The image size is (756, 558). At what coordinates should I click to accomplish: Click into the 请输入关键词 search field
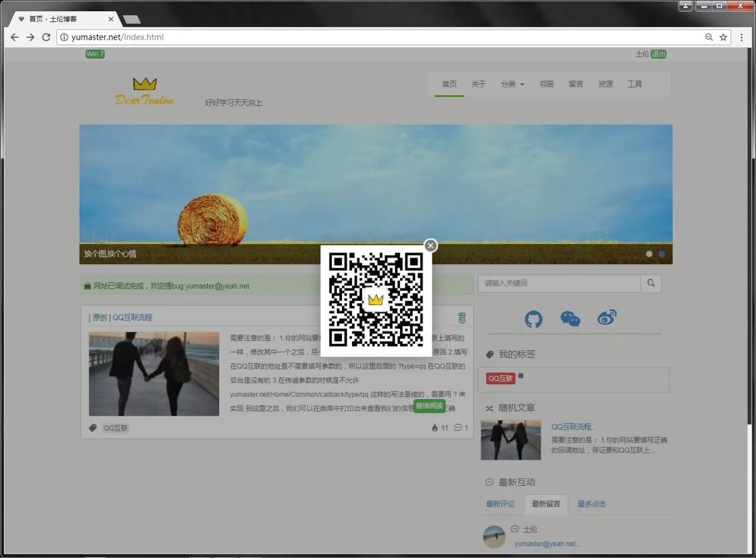click(559, 283)
